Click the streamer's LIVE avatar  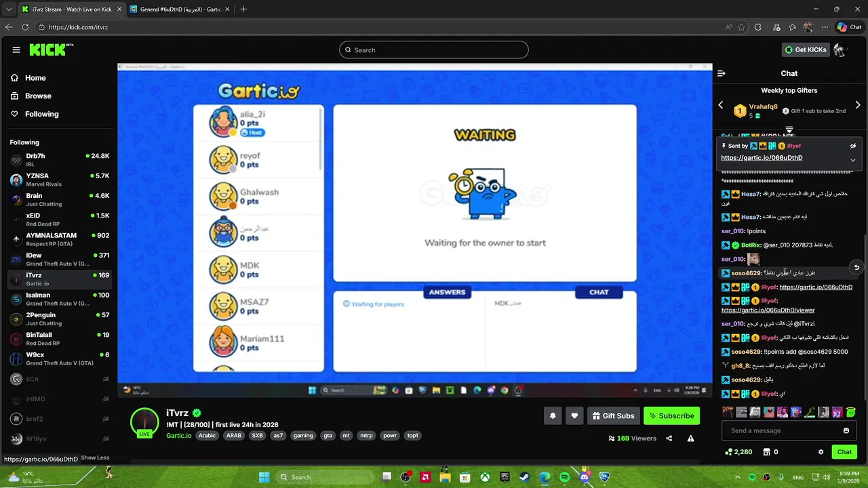click(x=144, y=424)
